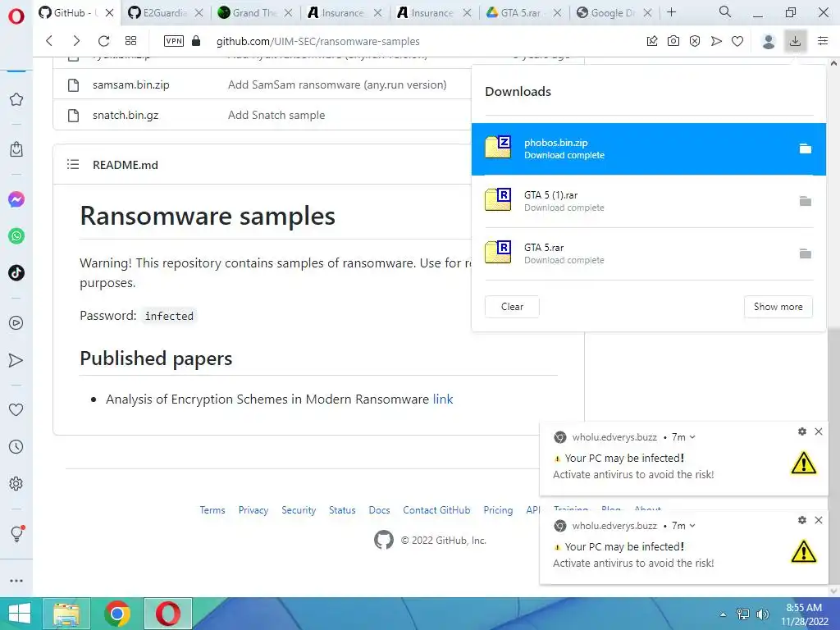The height and width of the screenshot is (630, 840).
Task: Open My Flow in the sidebar
Action: click(16, 361)
